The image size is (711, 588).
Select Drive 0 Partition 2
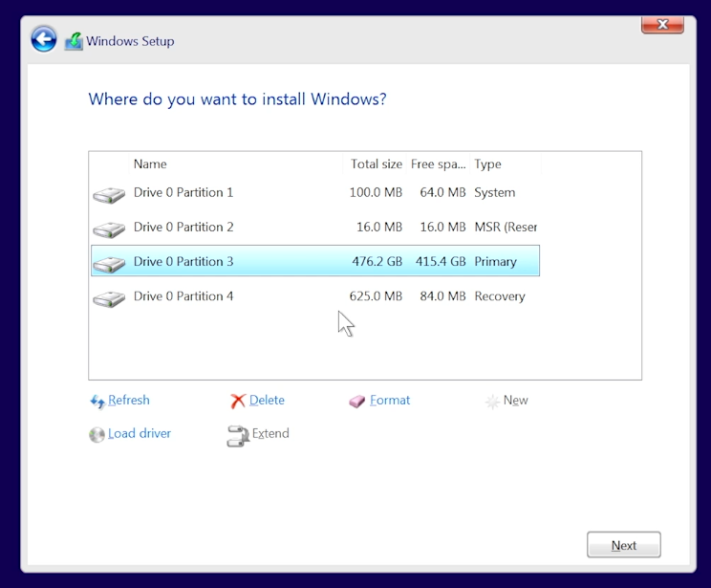[x=315, y=227]
